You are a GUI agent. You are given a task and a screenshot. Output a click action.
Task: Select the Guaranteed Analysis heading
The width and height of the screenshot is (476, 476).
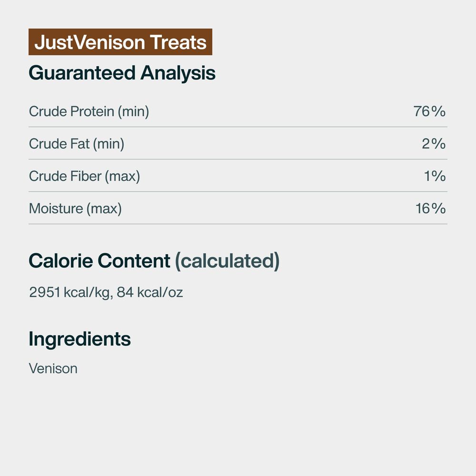pos(122,73)
